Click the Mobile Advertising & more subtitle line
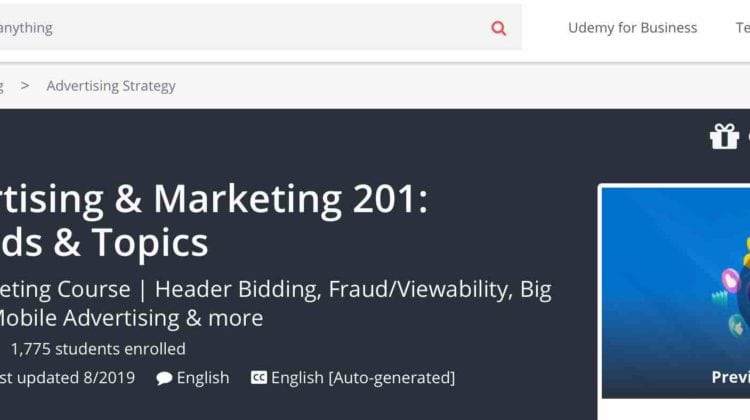 click(132, 318)
